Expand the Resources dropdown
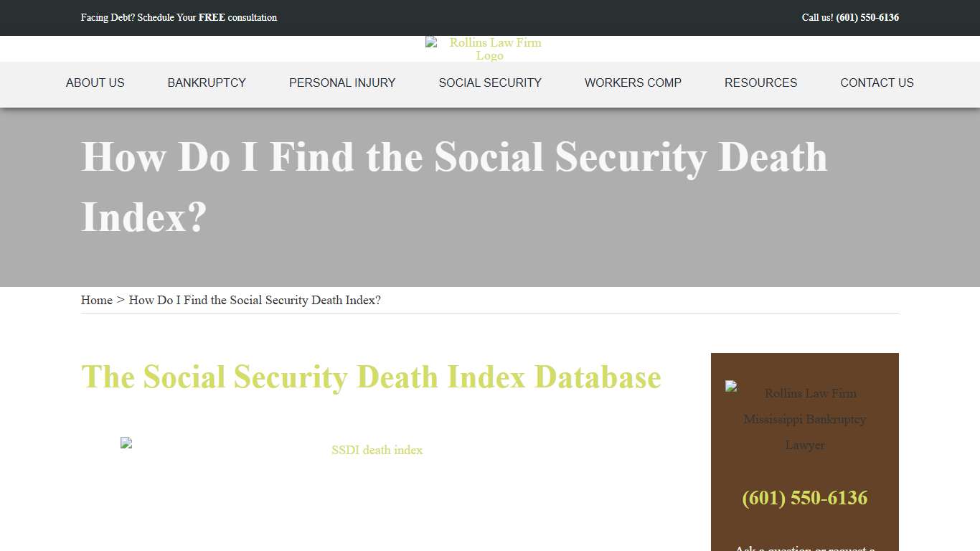The height and width of the screenshot is (551, 980). coord(760,83)
